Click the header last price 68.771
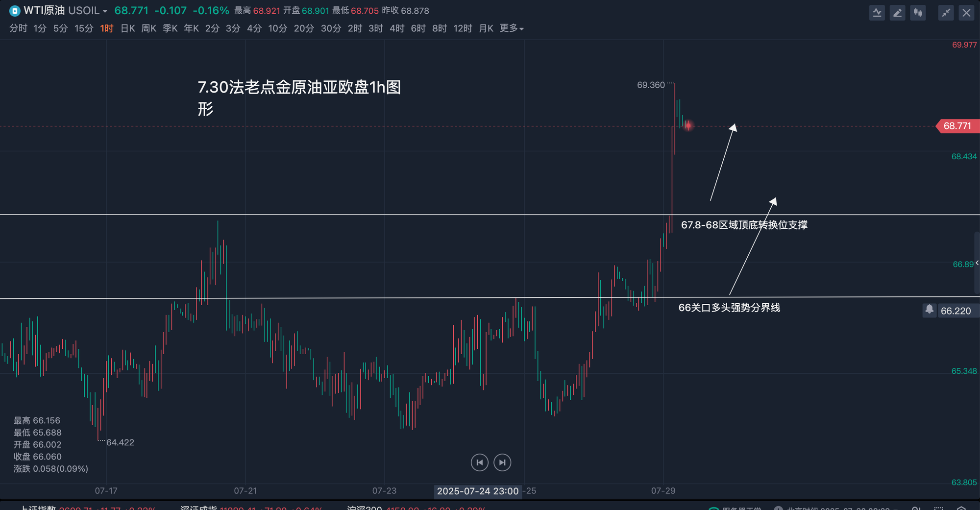Image resolution: width=980 pixels, height=510 pixels. 131,10
